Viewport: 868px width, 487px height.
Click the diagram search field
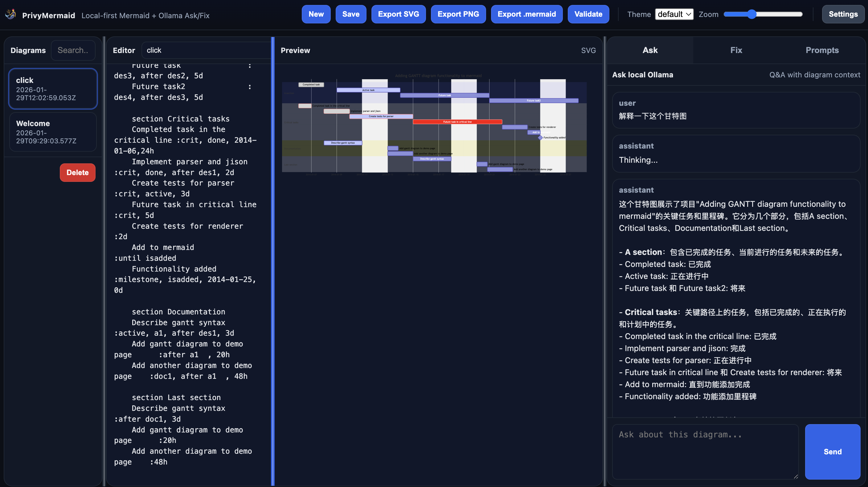[73, 50]
